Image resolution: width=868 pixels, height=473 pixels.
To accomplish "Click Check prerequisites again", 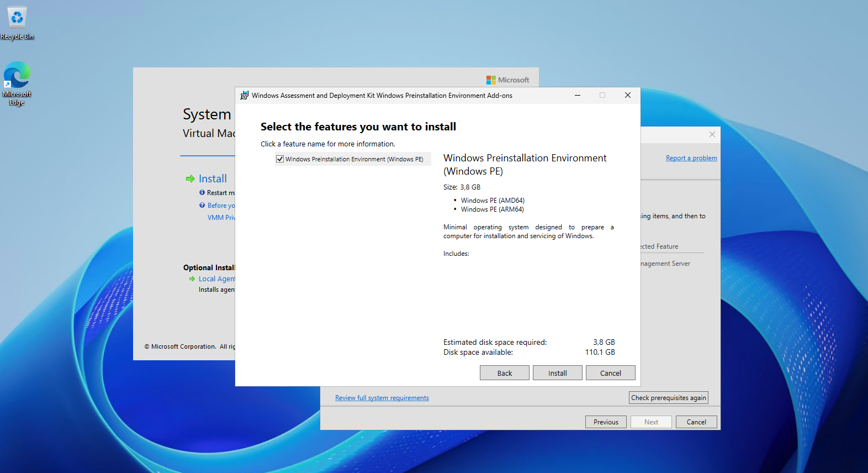I will (669, 398).
